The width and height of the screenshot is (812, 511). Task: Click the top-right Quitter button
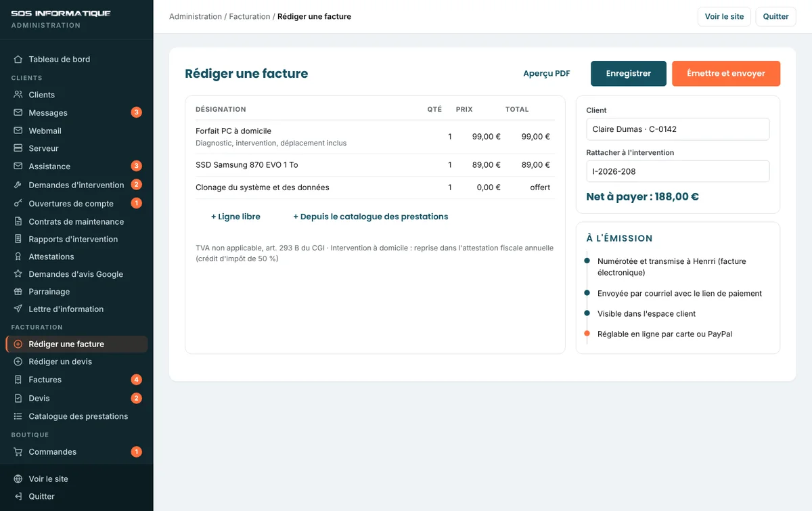click(x=775, y=17)
